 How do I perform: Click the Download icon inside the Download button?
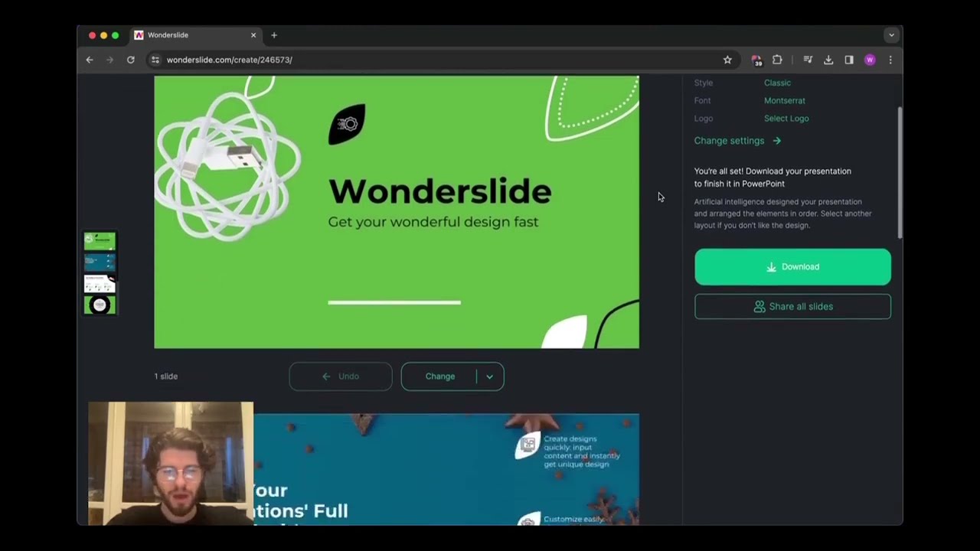pos(772,266)
